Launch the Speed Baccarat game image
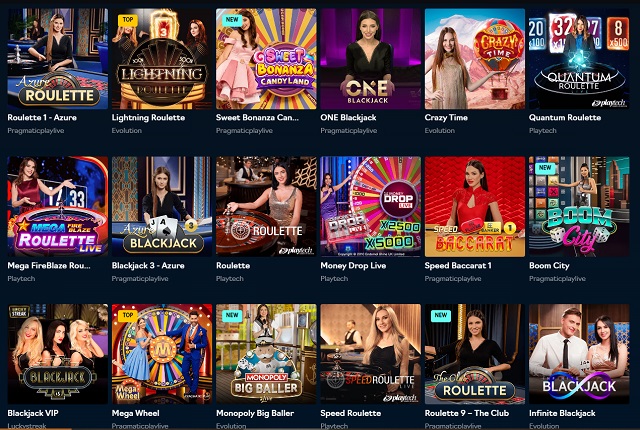 tap(475, 206)
